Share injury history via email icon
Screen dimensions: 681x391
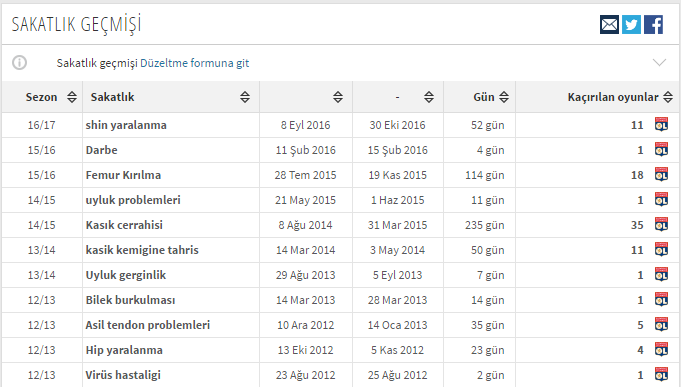[609, 24]
